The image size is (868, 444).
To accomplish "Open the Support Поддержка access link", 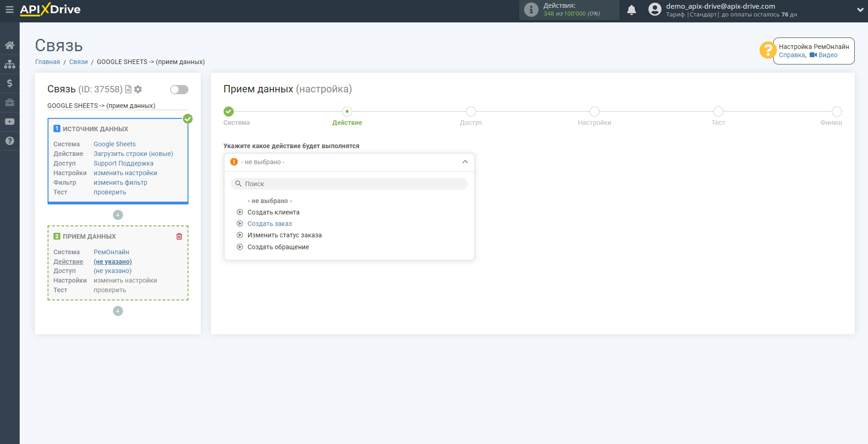I will coord(123,163).
